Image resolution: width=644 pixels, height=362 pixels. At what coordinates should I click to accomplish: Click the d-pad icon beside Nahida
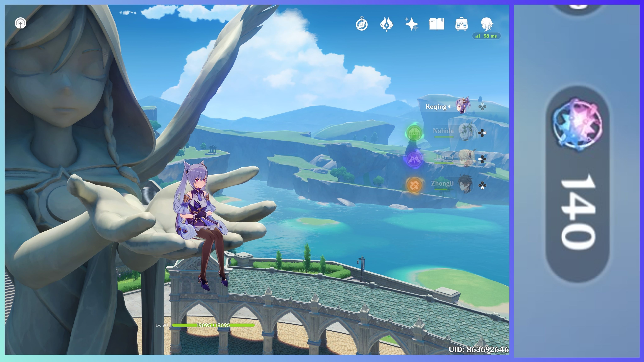482,133
